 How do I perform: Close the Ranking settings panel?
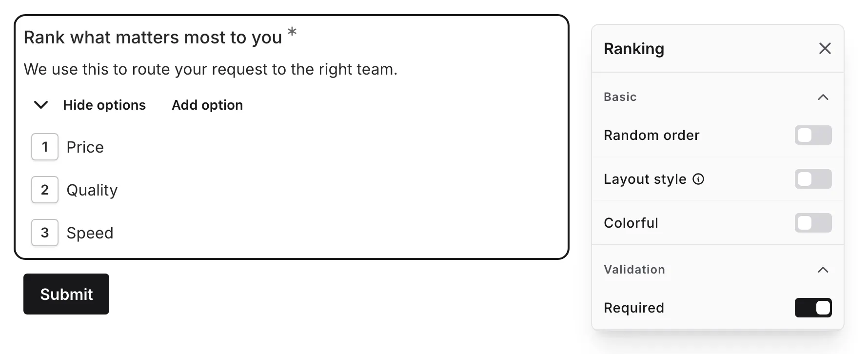[825, 48]
